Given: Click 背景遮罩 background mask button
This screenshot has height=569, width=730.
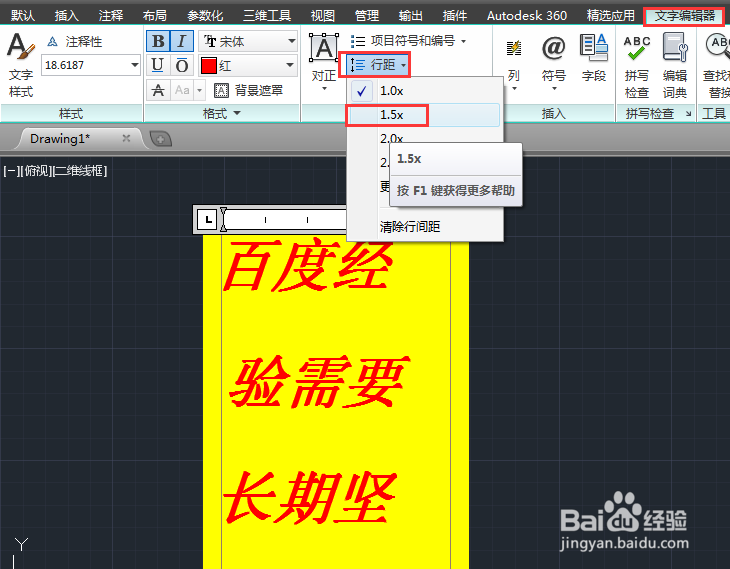Looking at the screenshot, I should [249, 90].
